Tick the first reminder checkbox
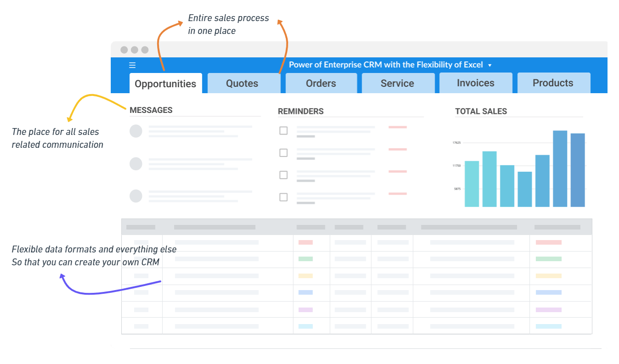 pos(284,130)
